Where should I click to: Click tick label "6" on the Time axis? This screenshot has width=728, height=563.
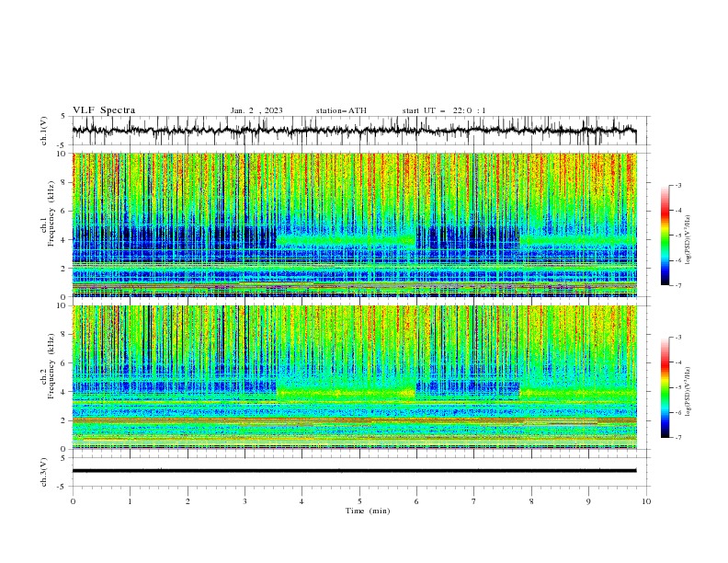pos(416,501)
